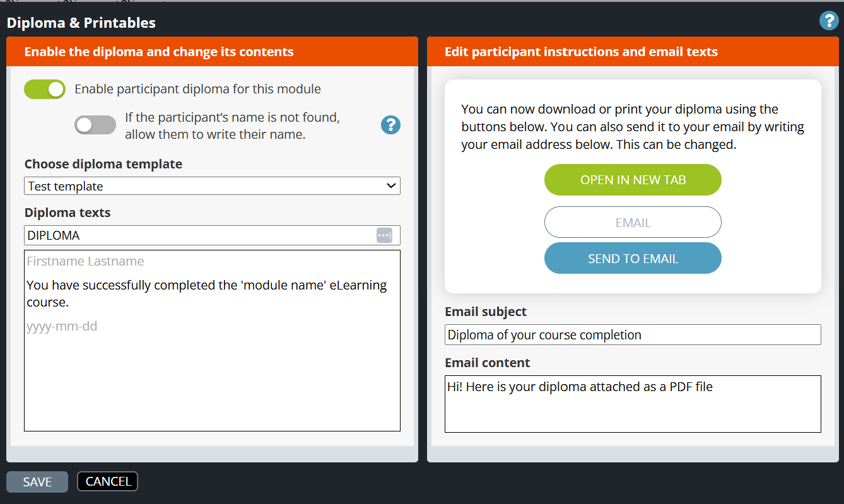844x504 pixels.
Task: Click the Firstname Lastname placeholder line
Action: pyautogui.click(x=85, y=261)
